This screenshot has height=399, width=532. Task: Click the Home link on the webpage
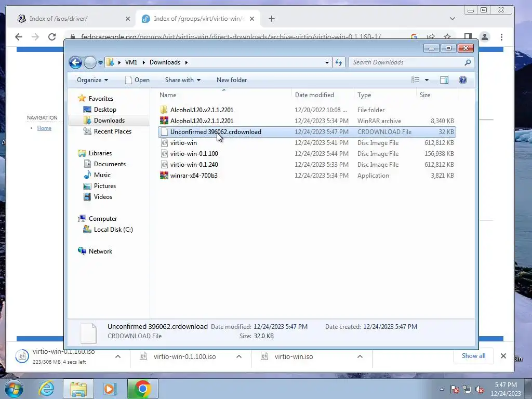click(x=44, y=128)
